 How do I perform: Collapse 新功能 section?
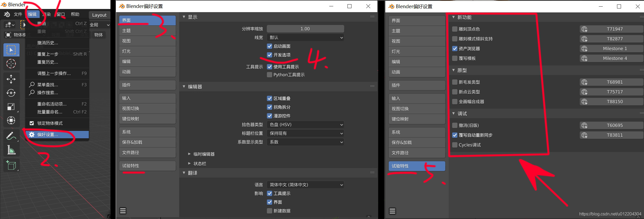pyautogui.click(x=453, y=17)
